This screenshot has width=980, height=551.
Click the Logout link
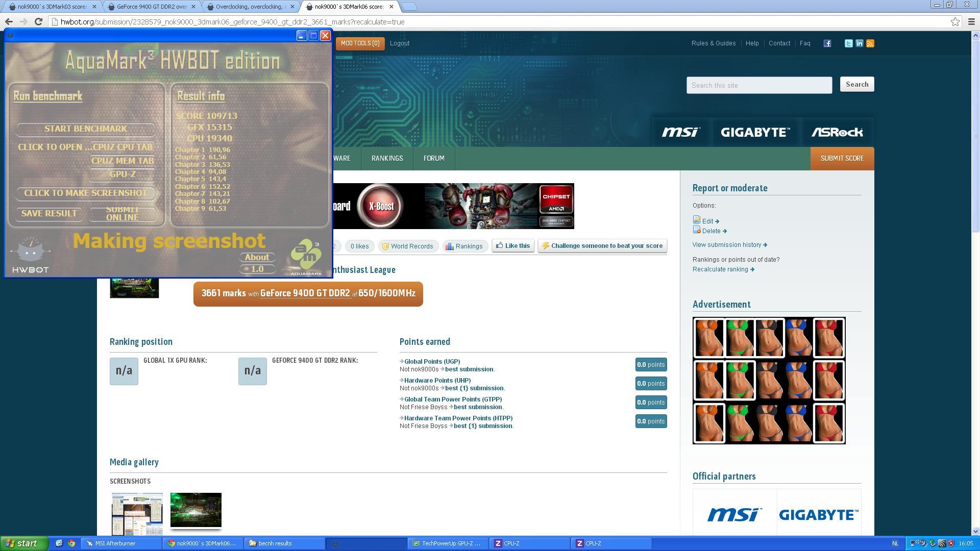(400, 43)
